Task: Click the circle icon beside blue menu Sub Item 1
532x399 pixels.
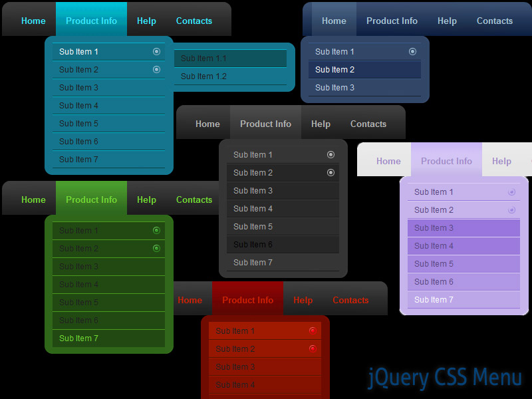Action: click(x=412, y=51)
